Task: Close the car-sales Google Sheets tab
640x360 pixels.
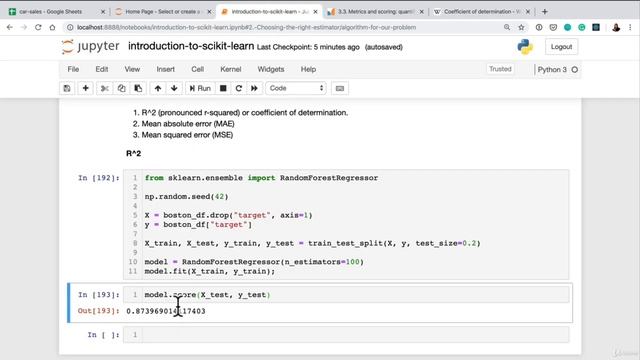Action: click(x=103, y=12)
